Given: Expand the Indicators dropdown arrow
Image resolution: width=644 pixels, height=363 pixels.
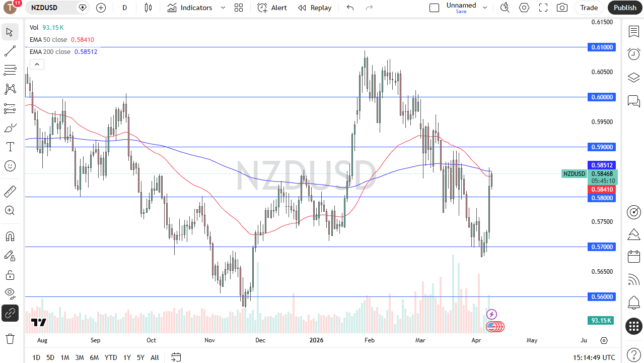Looking at the screenshot, I should pos(223,8).
